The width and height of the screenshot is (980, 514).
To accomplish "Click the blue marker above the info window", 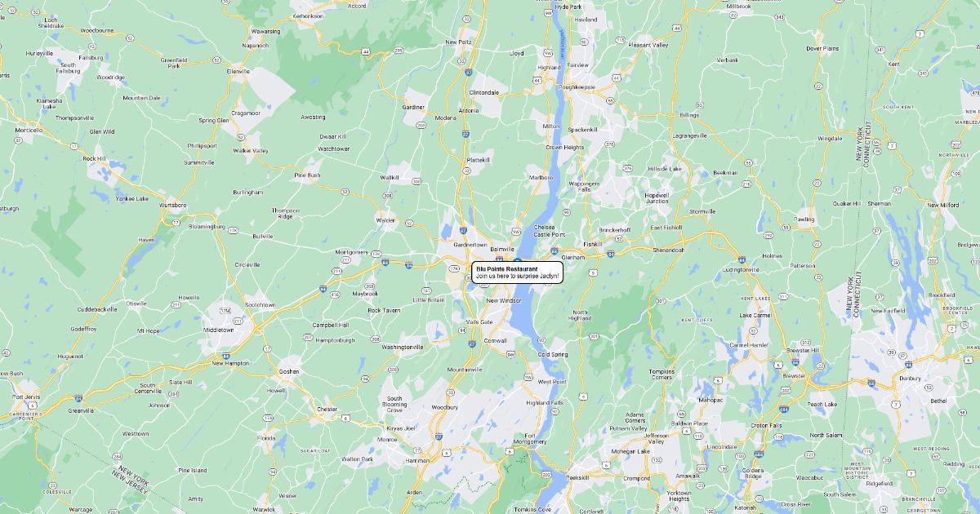I will pos(518,259).
